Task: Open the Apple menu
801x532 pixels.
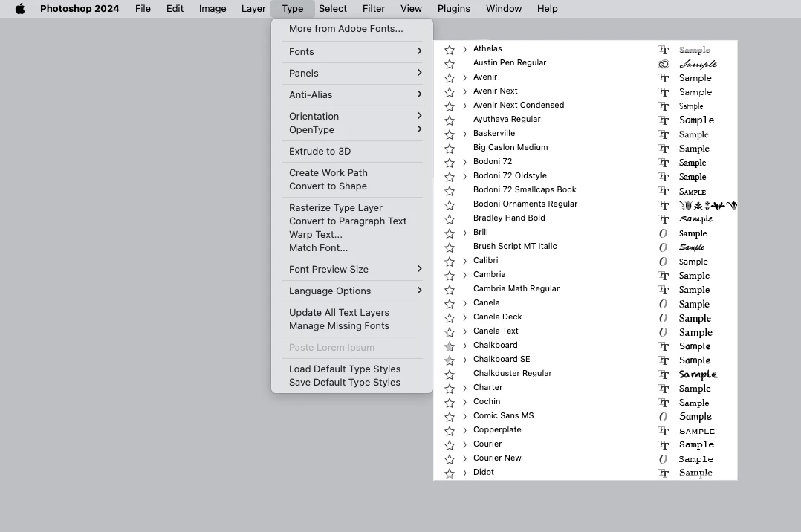Action: [x=20, y=9]
